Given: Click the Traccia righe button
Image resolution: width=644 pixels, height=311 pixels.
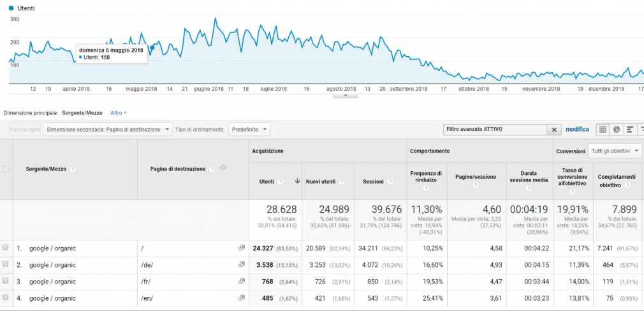Looking at the screenshot, I should (25, 130).
